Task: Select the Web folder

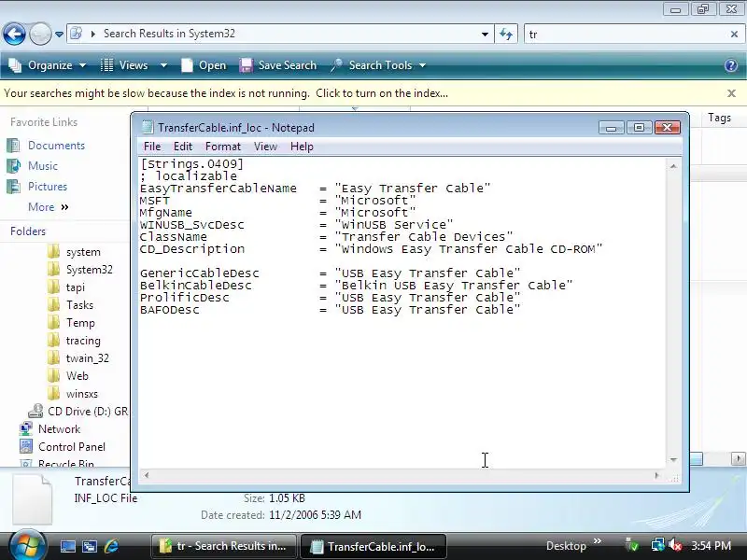Action: click(68, 376)
